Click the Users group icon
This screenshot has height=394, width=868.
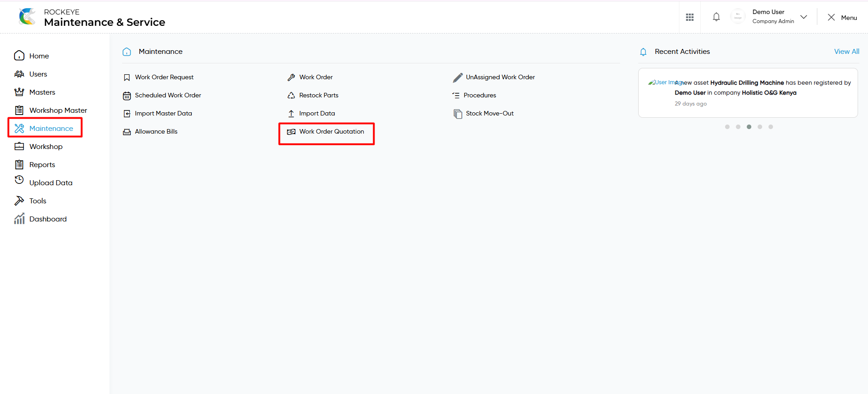tap(19, 74)
